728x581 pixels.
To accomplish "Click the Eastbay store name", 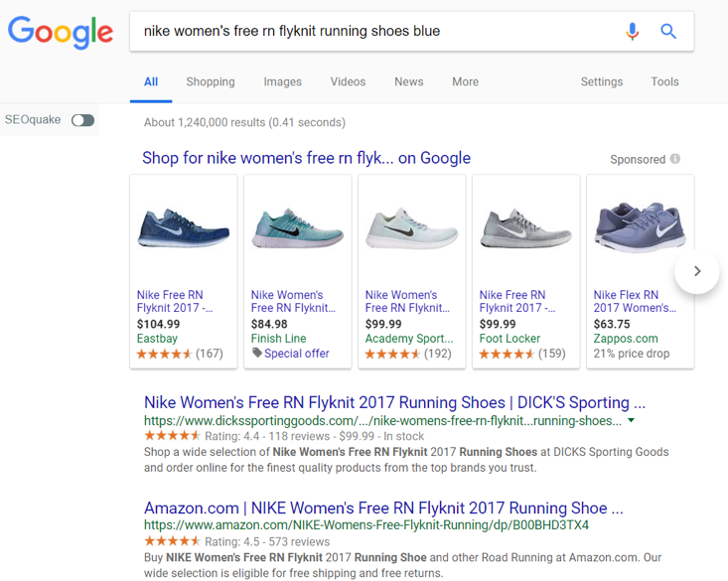I will (157, 339).
